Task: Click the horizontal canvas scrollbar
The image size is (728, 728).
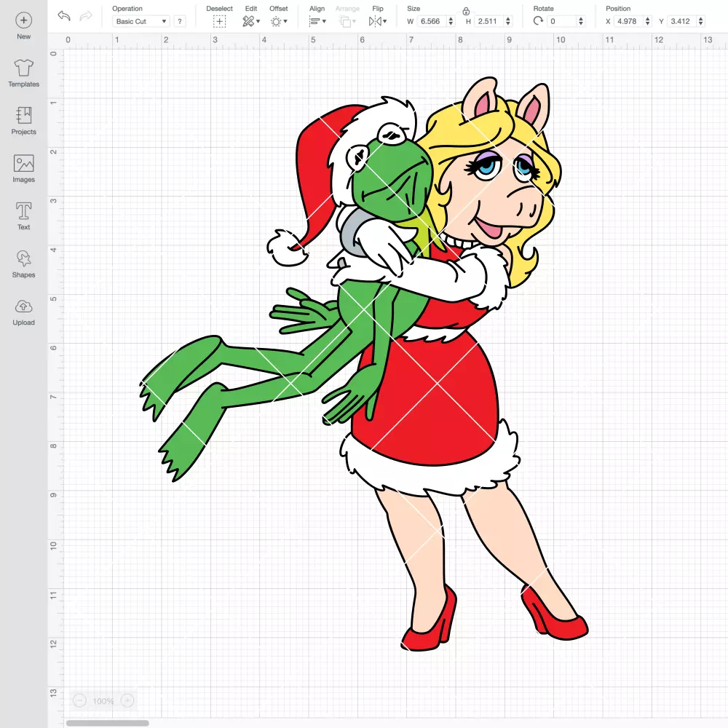Action: [x=107, y=723]
